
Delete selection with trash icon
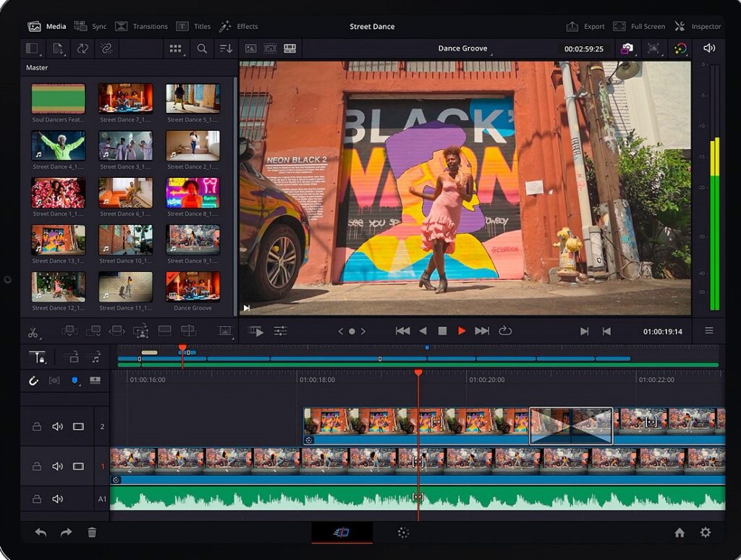click(x=92, y=533)
